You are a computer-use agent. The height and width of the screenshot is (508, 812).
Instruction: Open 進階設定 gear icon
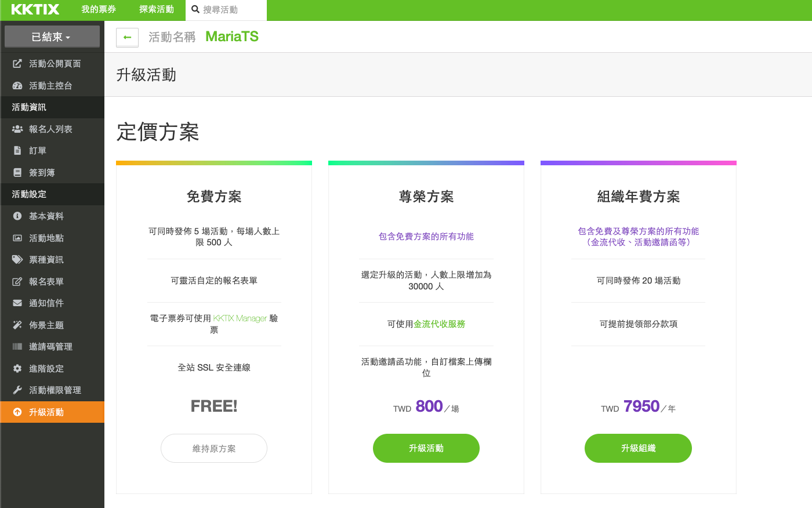17,369
